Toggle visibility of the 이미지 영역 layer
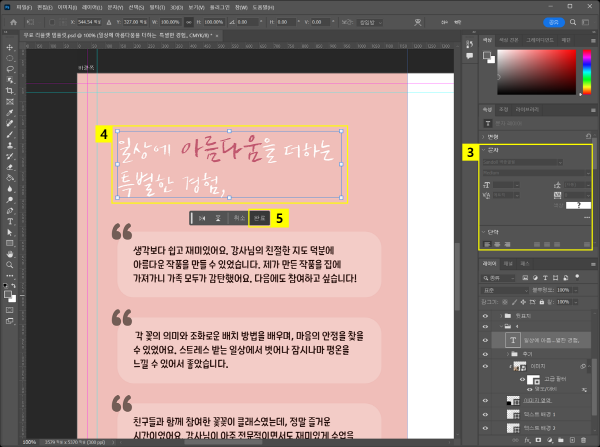The height and width of the screenshot is (447, 600). [487, 399]
